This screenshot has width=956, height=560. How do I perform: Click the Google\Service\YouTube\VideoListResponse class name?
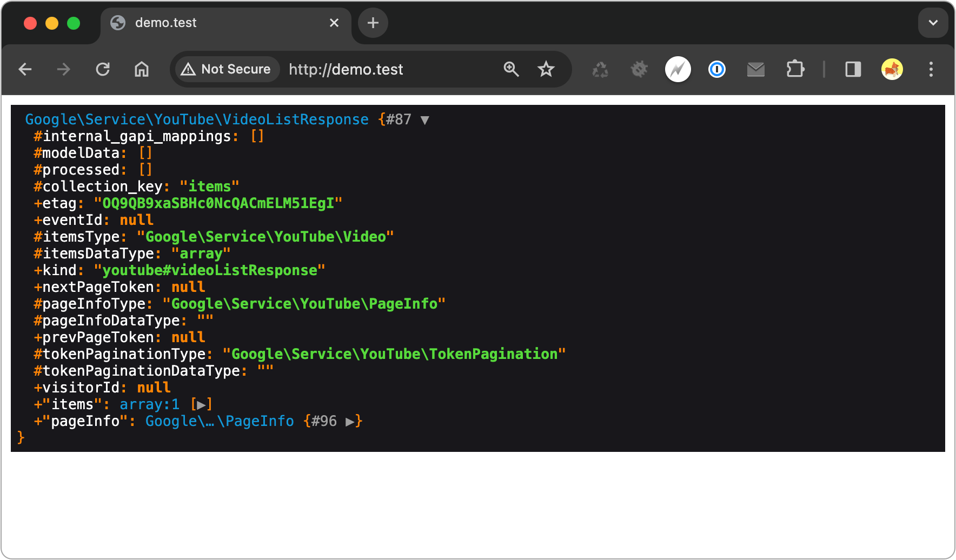pos(197,119)
